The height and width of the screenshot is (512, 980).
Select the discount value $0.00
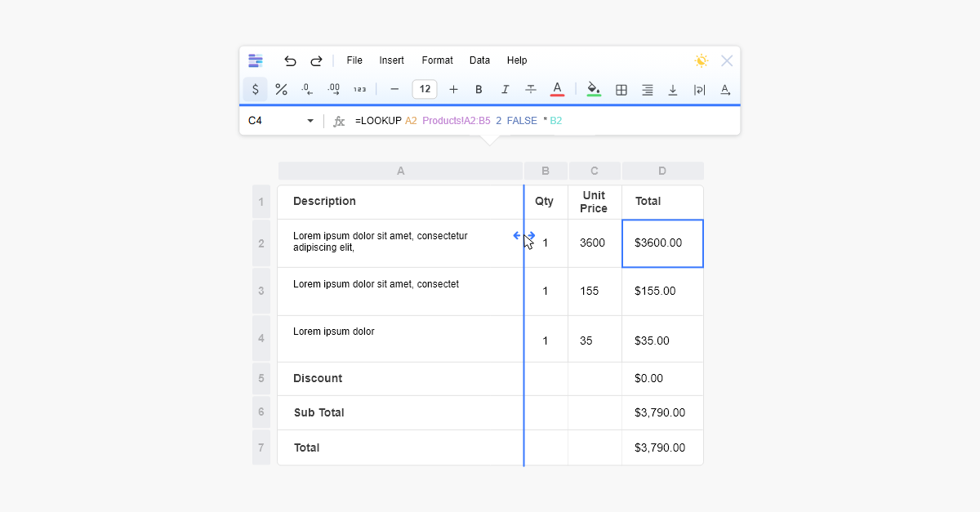point(662,379)
